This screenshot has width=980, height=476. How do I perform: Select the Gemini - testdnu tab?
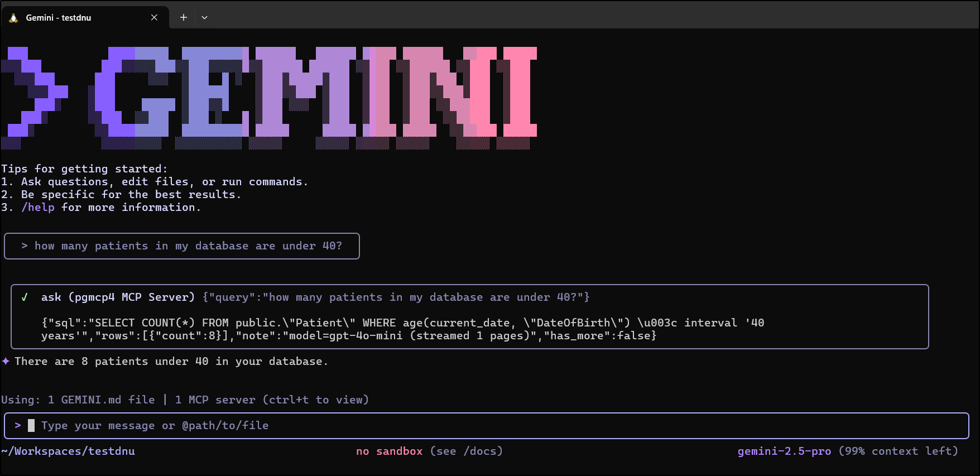(x=85, y=17)
